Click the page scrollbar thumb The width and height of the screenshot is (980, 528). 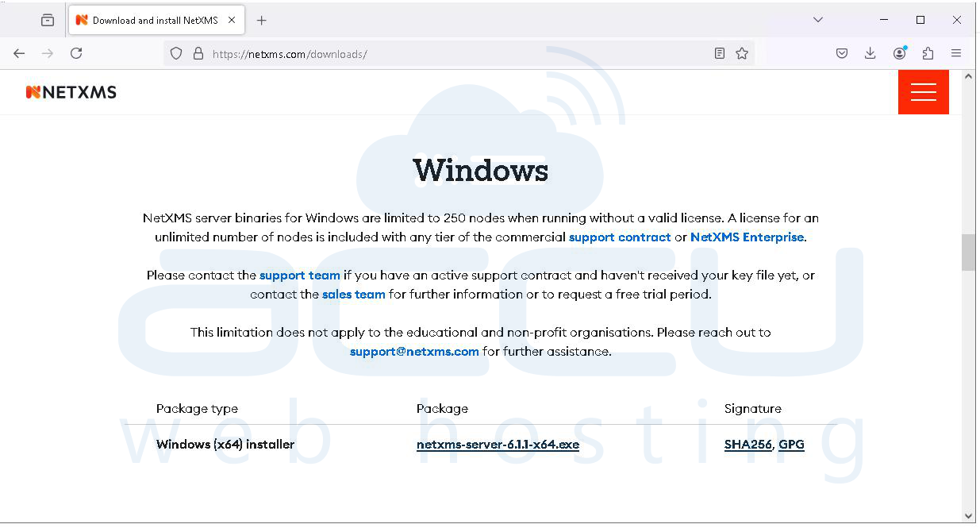968,252
